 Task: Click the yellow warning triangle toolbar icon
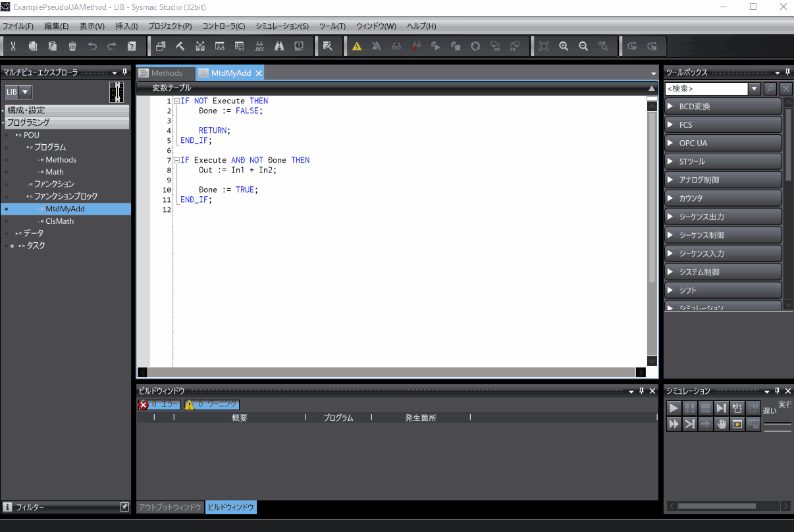357,46
